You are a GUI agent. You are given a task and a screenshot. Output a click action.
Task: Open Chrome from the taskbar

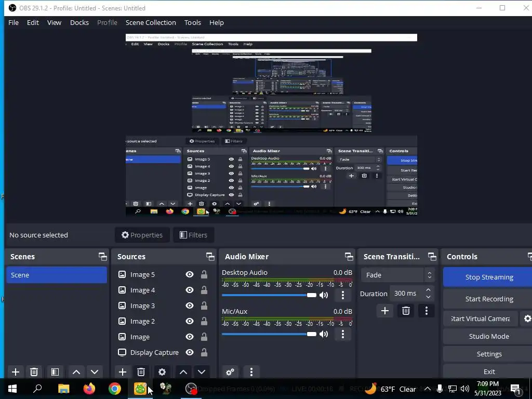click(115, 389)
